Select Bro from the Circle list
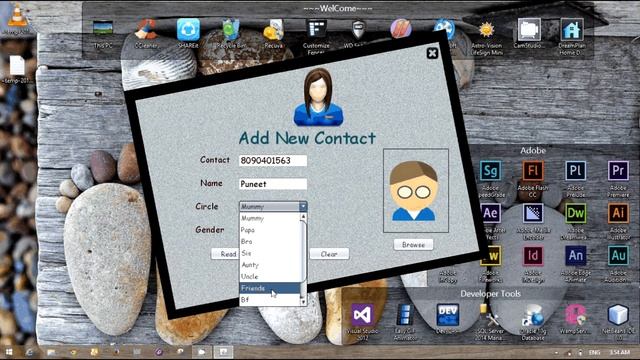 (x=270, y=242)
